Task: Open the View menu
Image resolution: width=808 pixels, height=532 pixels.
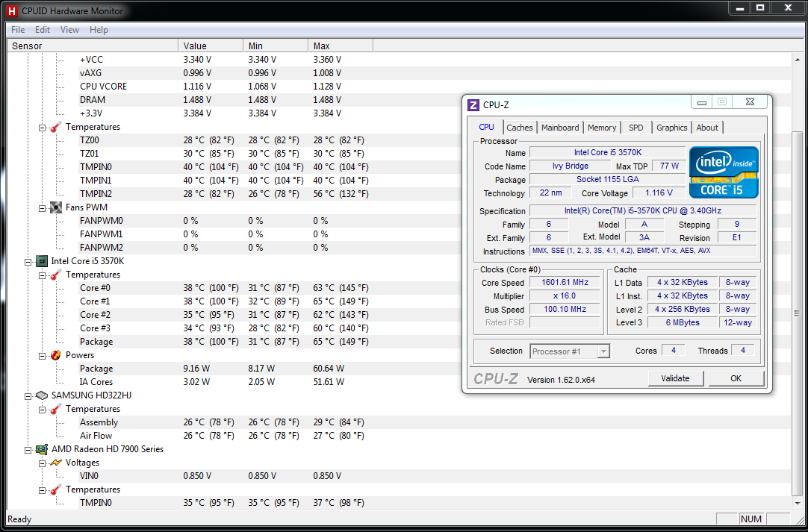Action: [69, 30]
